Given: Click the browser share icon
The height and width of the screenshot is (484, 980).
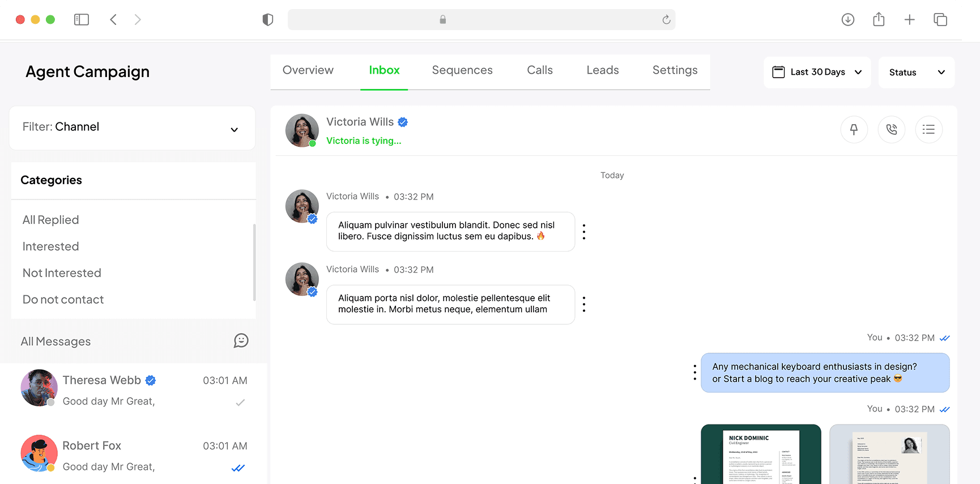Looking at the screenshot, I should pyautogui.click(x=879, y=20).
